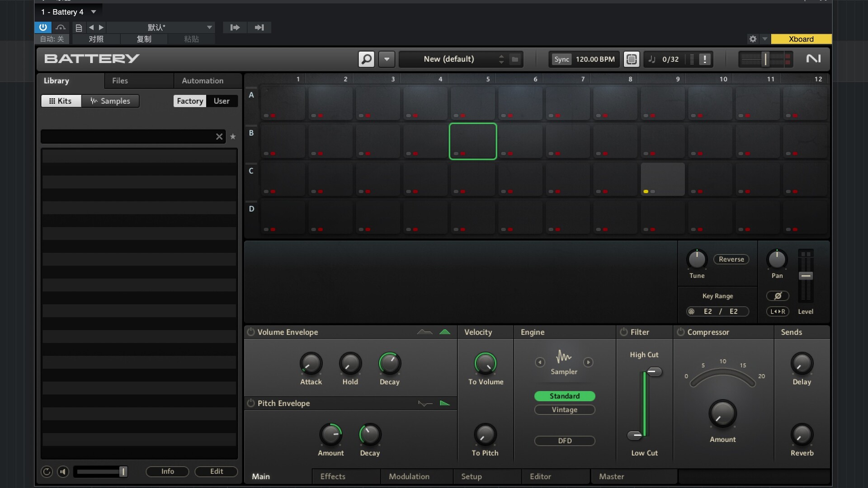Click the Info button

167,471
